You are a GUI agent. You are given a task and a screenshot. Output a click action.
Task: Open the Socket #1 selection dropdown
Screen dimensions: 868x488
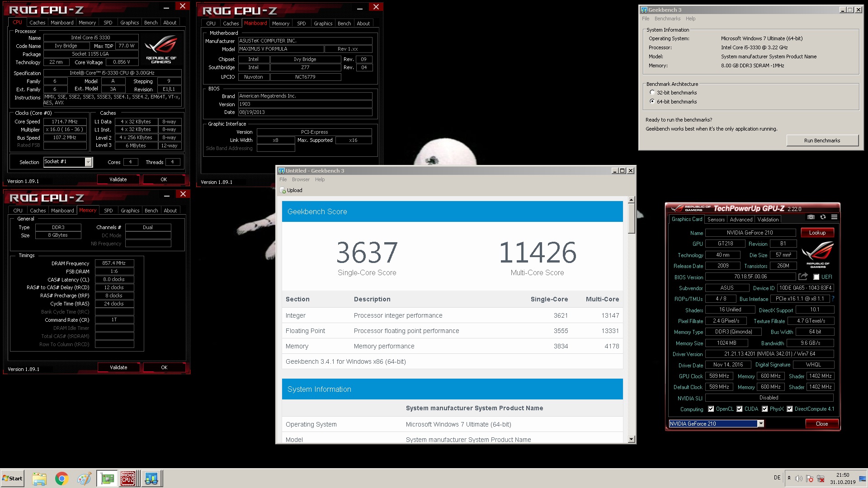[x=89, y=162]
